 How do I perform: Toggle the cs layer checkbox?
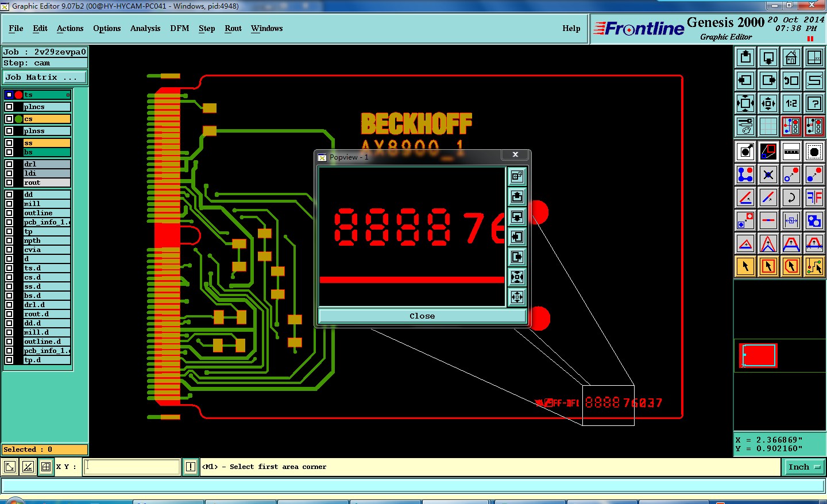tap(9, 119)
